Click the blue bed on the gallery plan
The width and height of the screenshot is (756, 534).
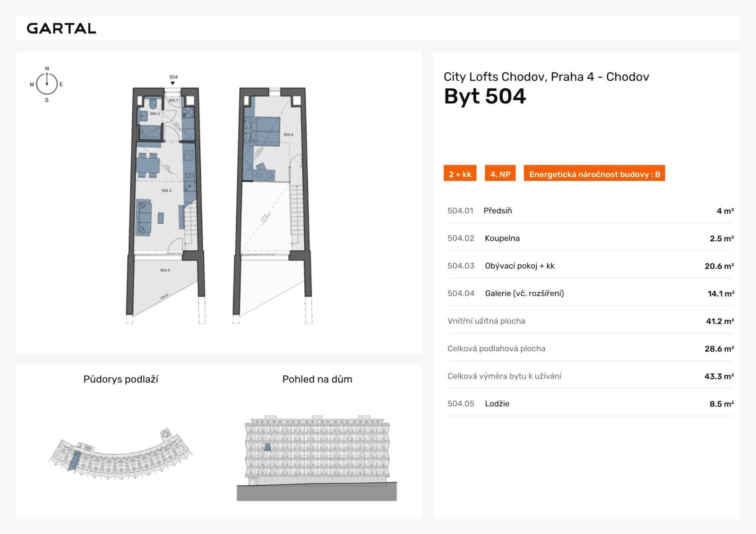point(262,131)
